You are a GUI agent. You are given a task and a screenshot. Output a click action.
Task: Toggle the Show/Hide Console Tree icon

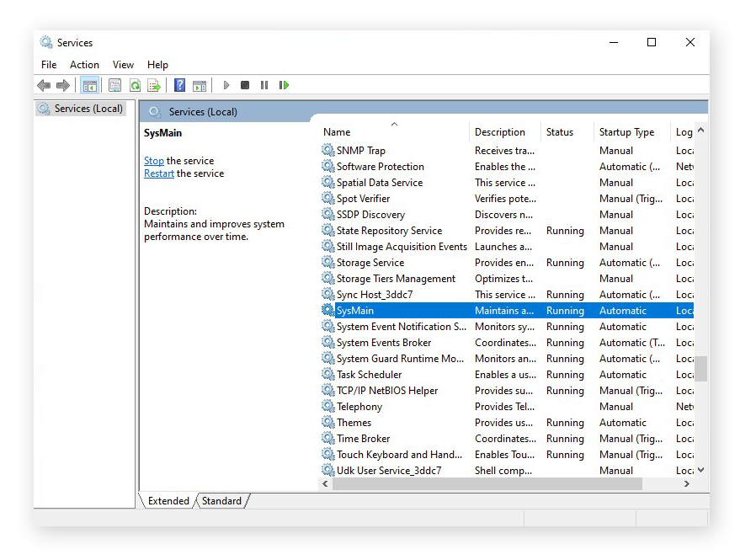[x=90, y=84]
